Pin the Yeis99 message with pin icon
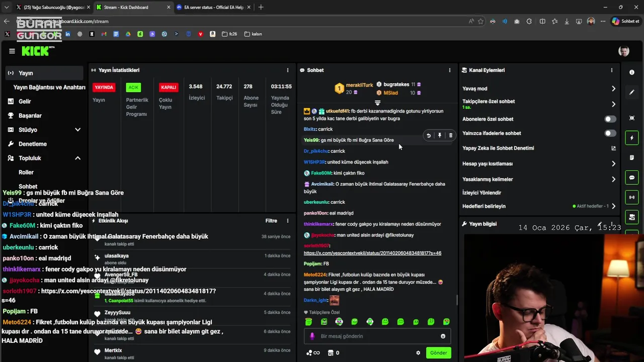 [440, 135]
